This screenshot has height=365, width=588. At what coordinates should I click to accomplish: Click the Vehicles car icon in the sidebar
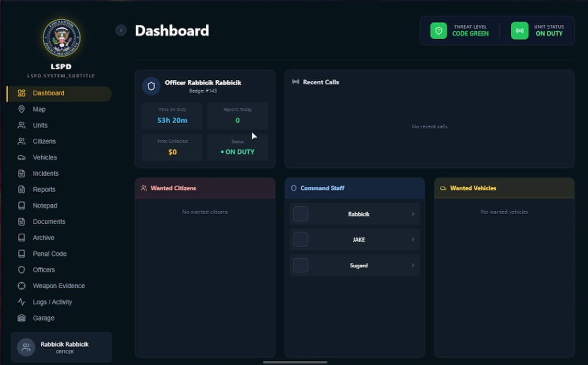coord(22,158)
